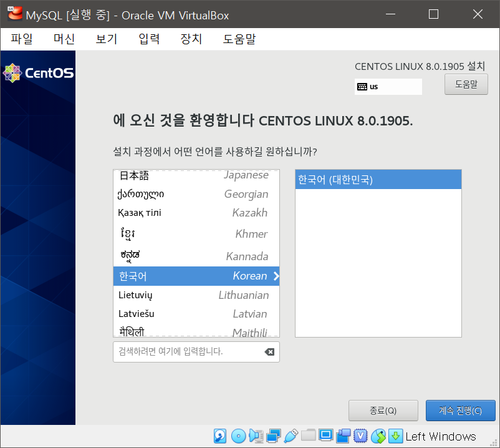Click the 종료(Q) quit button
Screen dimensions: 500x448
(383, 411)
